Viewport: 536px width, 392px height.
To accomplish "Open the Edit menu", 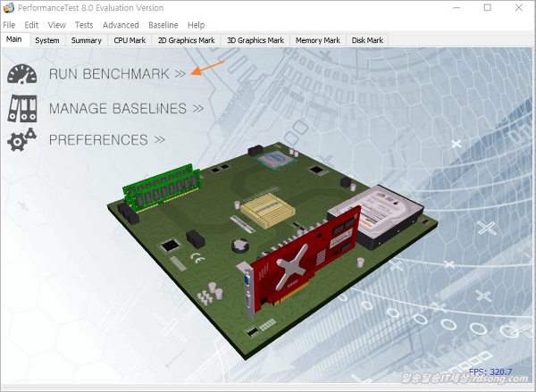I will click(32, 25).
